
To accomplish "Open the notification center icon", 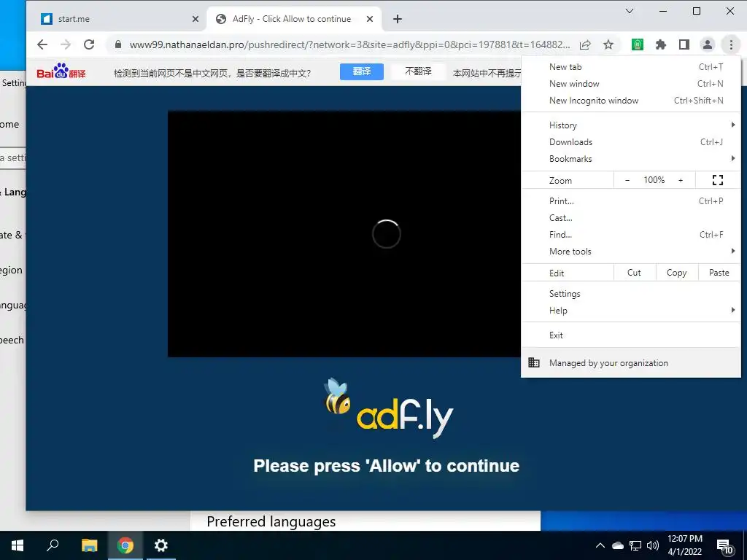I will click(724, 546).
